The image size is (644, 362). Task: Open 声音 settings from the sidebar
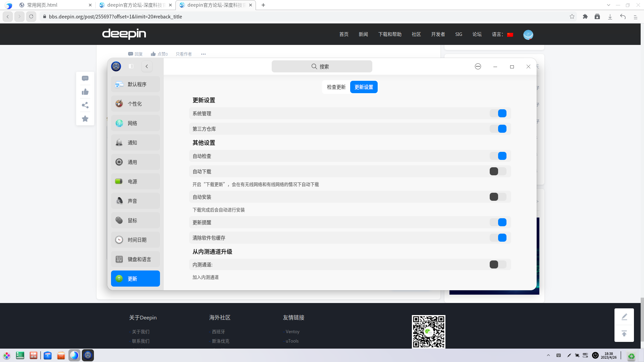135,200
